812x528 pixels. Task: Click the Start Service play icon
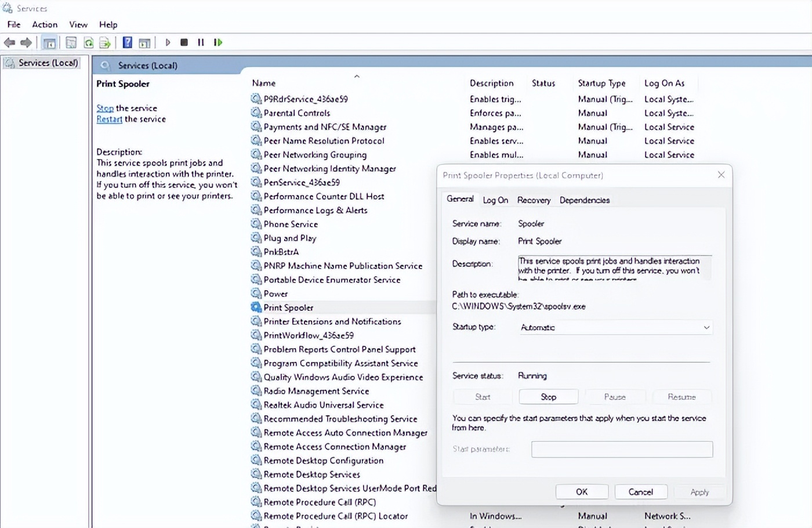pyautogui.click(x=168, y=42)
